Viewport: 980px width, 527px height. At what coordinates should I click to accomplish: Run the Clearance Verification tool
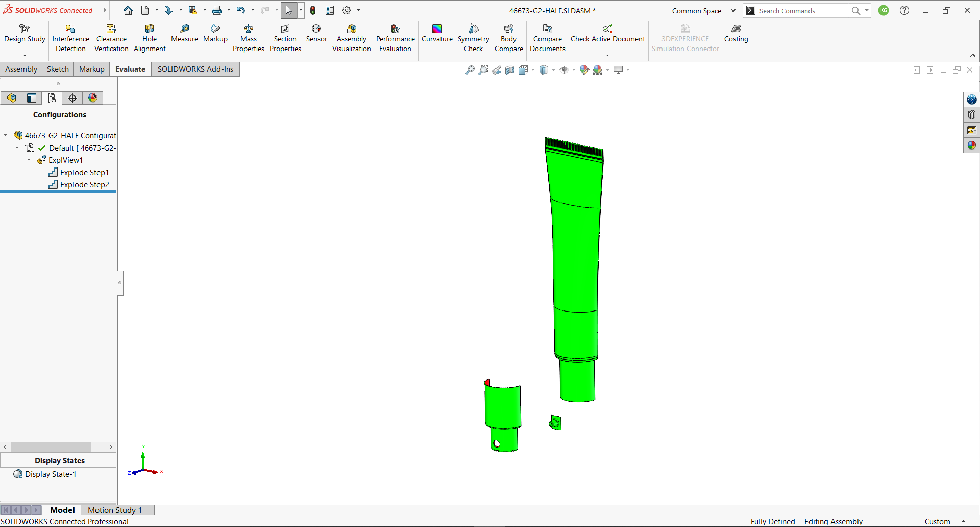111,37
